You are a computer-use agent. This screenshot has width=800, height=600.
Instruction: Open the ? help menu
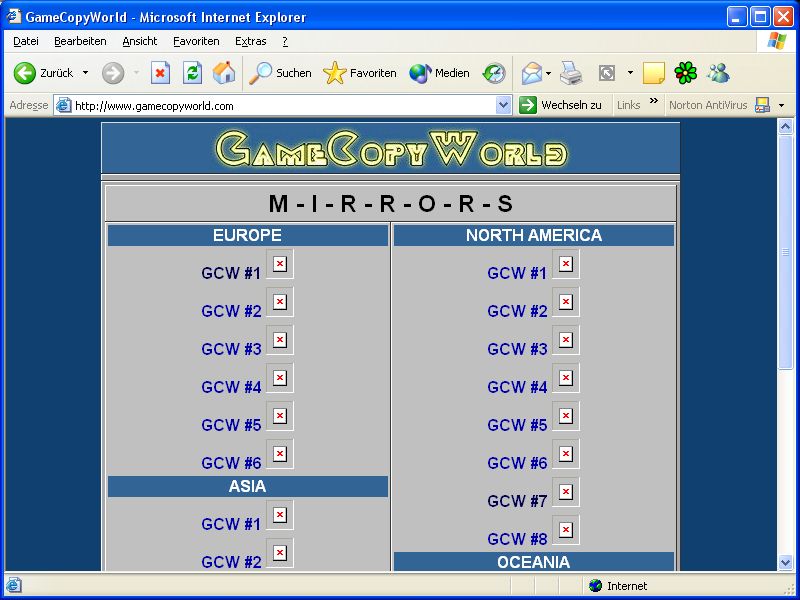285,41
